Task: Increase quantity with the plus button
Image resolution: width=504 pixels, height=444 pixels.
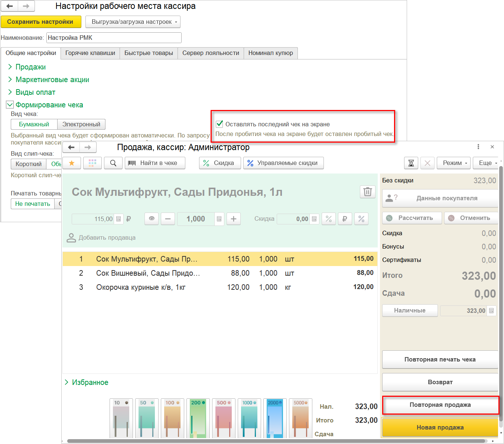Action: point(233,219)
